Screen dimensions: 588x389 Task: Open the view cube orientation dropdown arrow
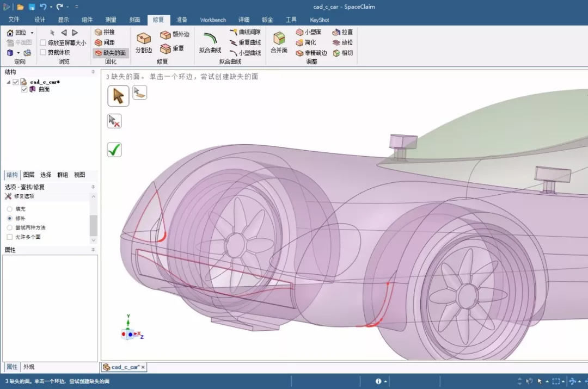(18, 53)
